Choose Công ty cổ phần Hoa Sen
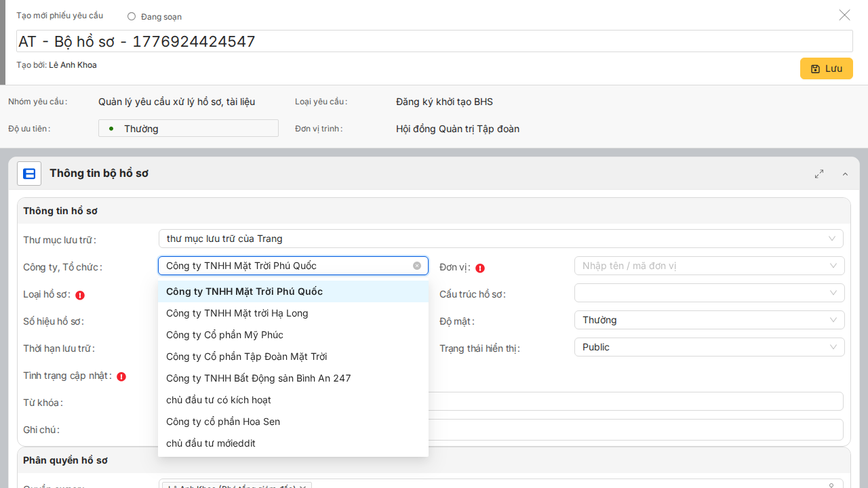This screenshot has height=488, width=868. (x=223, y=422)
